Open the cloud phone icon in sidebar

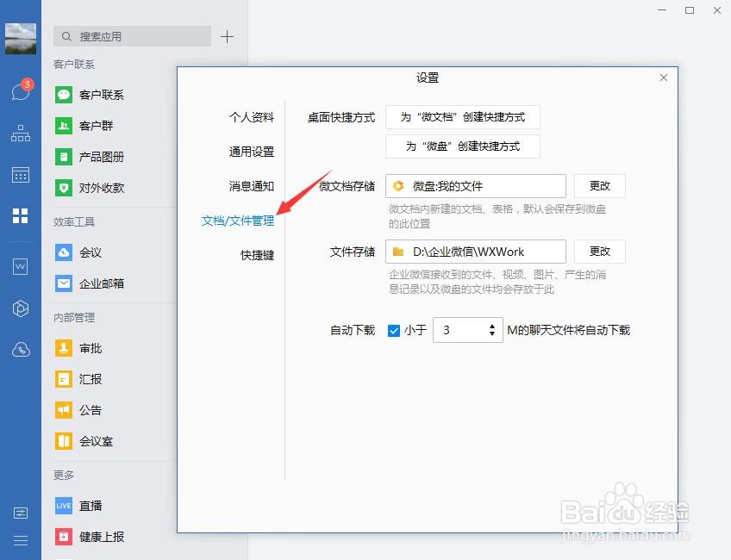pyautogui.click(x=21, y=350)
